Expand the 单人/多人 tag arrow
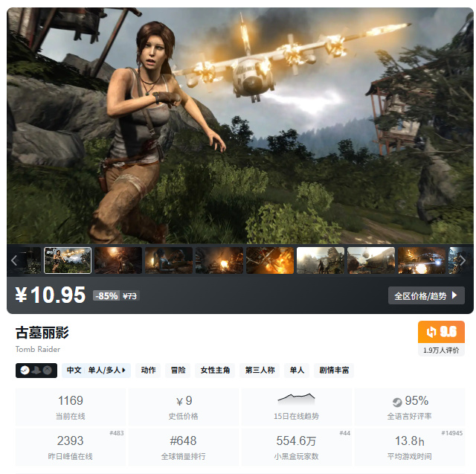476x474 pixels. 123,370
